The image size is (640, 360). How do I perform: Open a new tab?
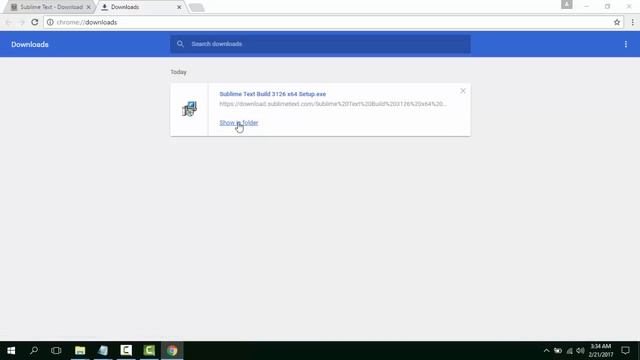coord(197,7)
